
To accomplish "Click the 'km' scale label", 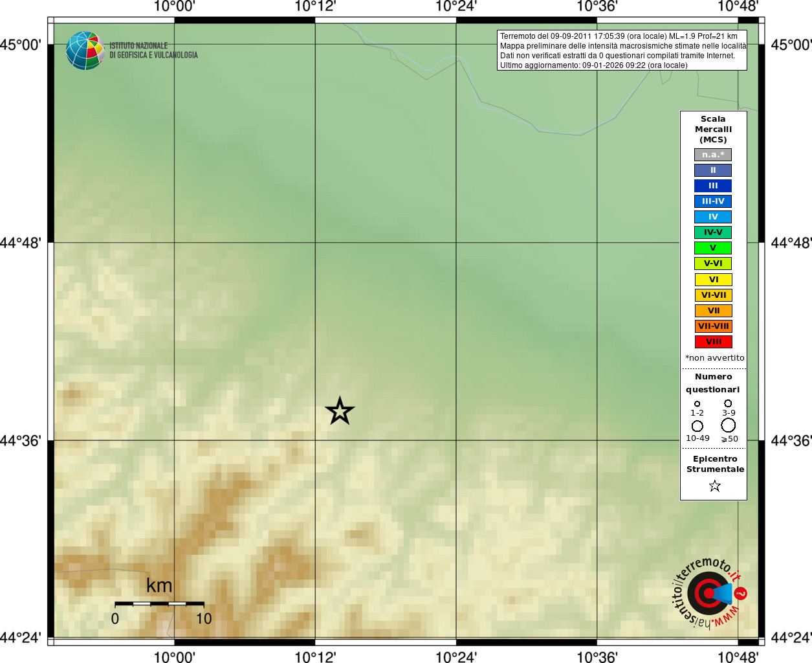I will [159, 586].
